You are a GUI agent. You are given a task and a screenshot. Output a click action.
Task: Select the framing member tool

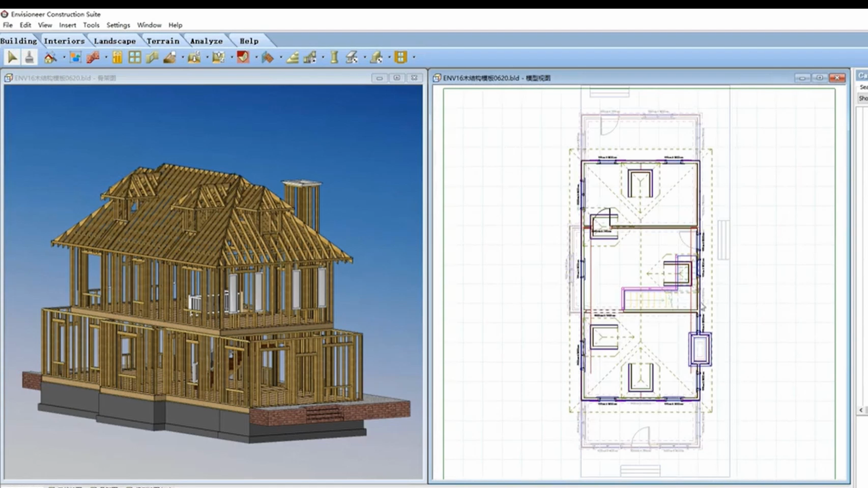[376, 57]
